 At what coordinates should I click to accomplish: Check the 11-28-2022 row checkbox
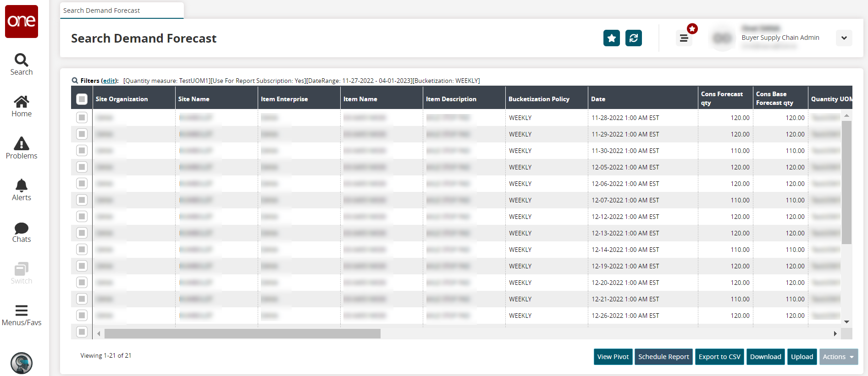pos(82,118)
